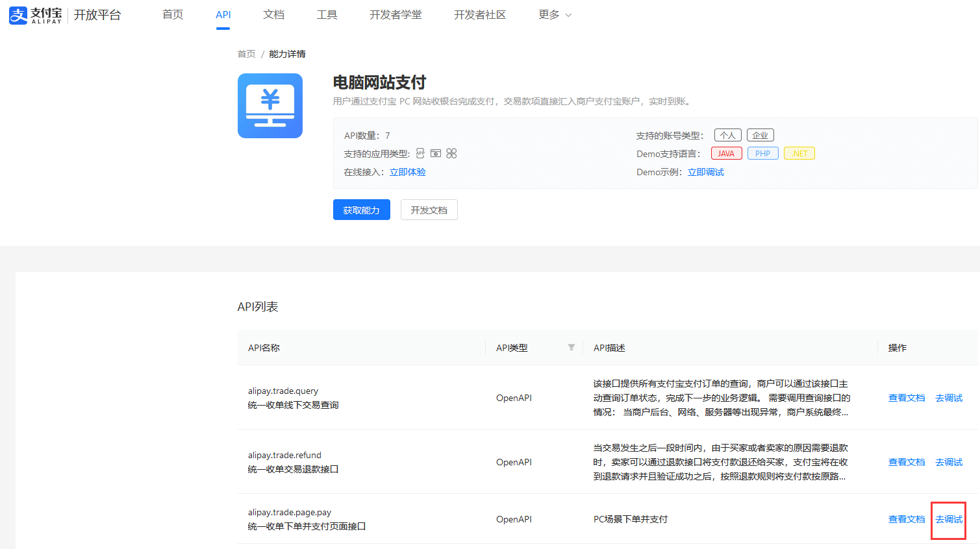Click the 操作 column header
Screen dimensions: 980x549
(x=898, y=348)
